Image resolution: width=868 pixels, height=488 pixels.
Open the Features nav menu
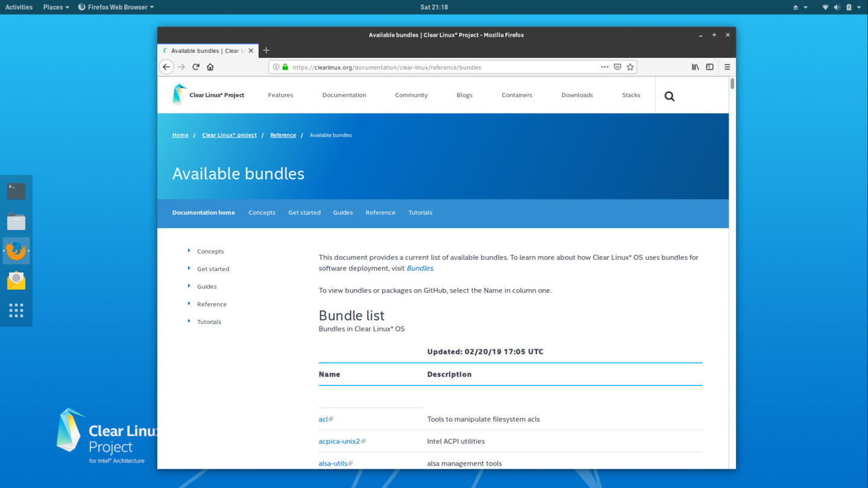pyautogui.click(x=280, y=95)
